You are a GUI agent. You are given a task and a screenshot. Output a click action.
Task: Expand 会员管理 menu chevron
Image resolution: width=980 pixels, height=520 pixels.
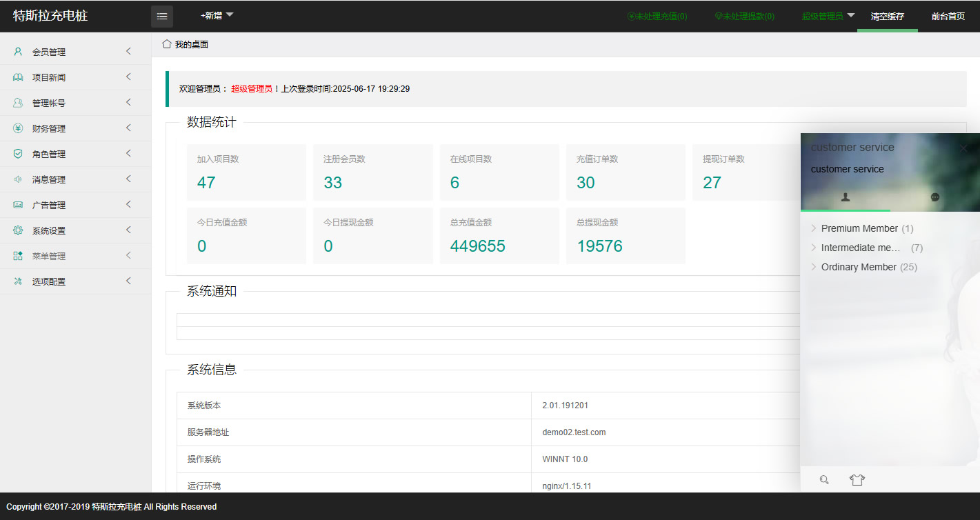(128, 51)
